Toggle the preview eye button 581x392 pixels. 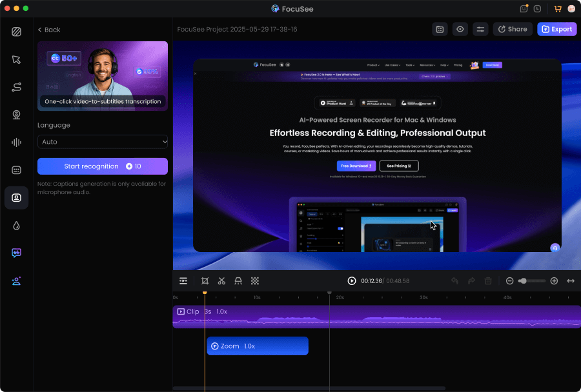point(460,29)
